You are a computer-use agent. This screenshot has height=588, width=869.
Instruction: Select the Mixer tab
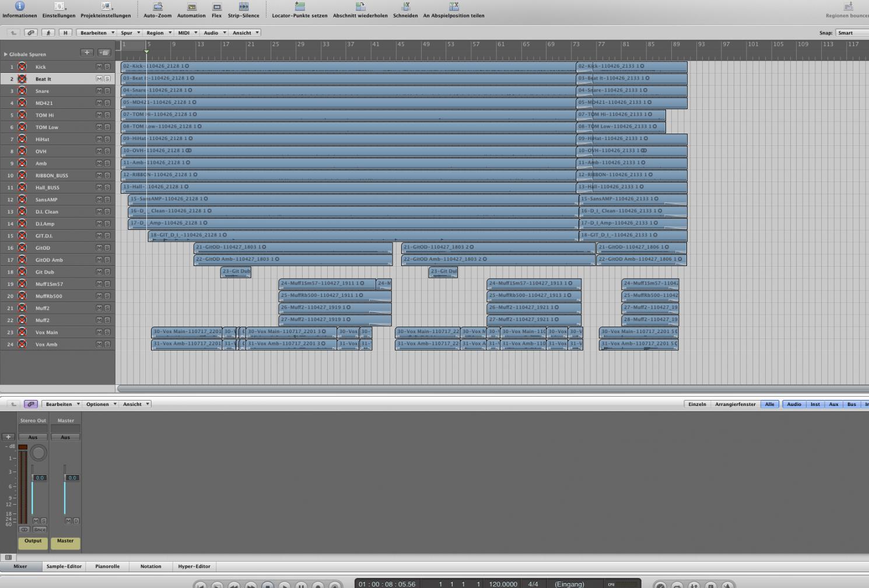click(x=20, y=566)
